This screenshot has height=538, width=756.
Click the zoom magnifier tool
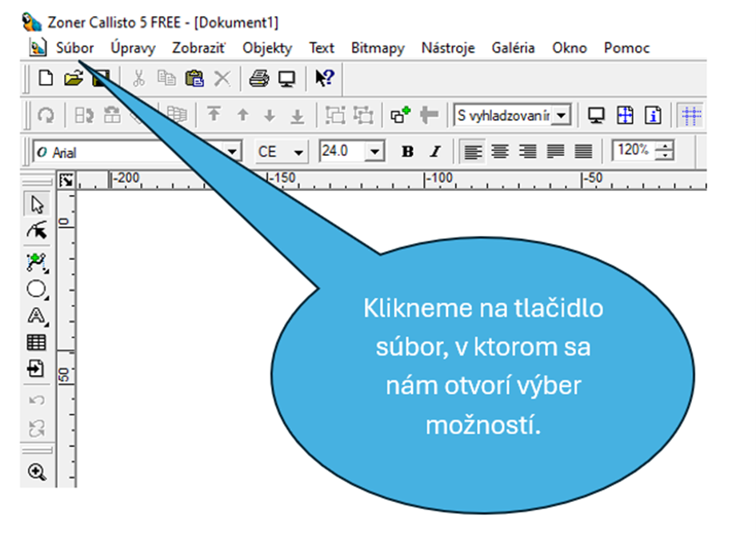click(37, 472)
